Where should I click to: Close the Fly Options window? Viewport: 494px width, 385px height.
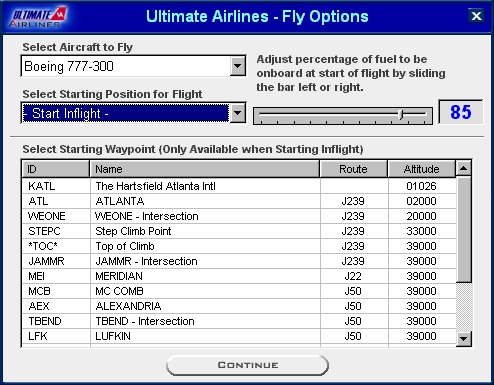pos(476,16)
